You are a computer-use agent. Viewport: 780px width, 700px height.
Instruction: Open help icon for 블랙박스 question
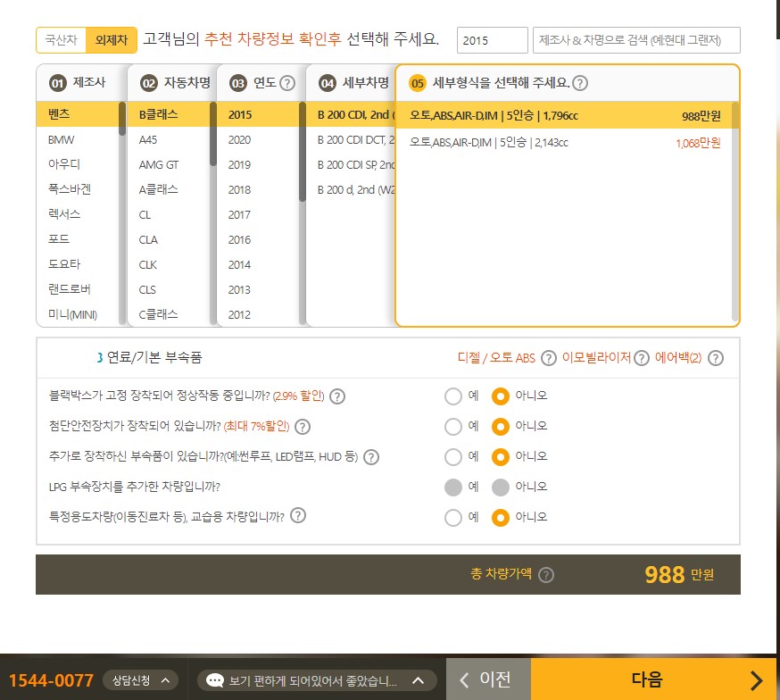click(337, 396)
